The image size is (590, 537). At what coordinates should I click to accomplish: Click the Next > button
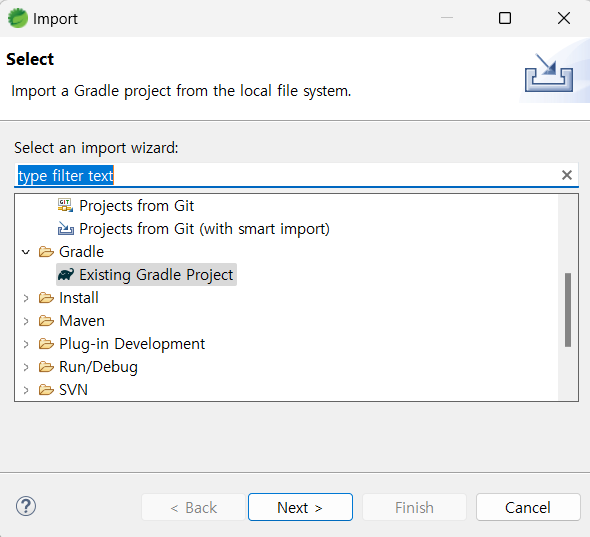tap(300, 507)
